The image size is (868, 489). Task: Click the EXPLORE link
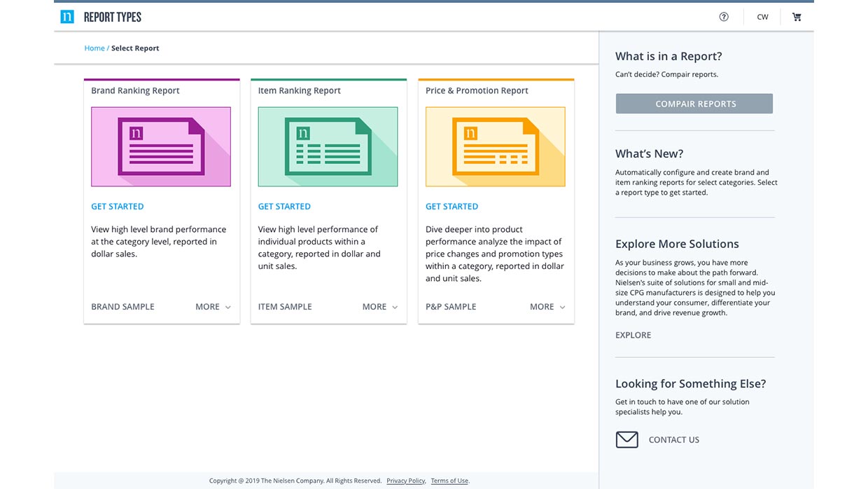[x=633, y=335]
